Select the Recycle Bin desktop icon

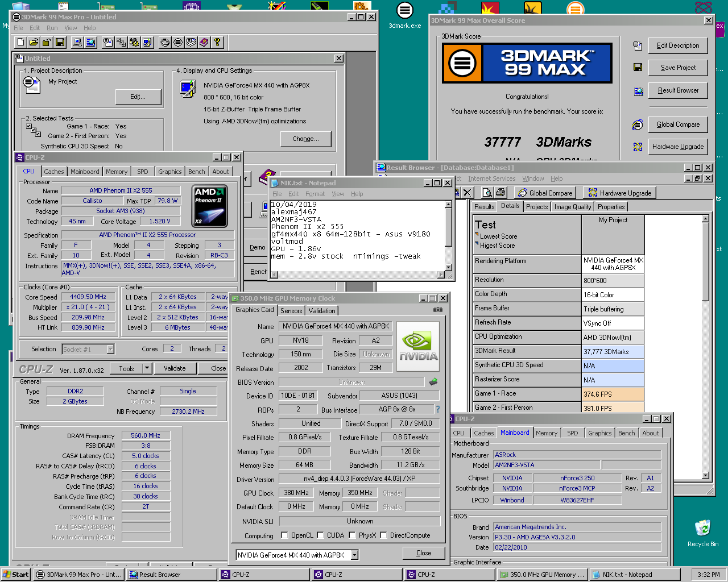click(x=703, y=533)
